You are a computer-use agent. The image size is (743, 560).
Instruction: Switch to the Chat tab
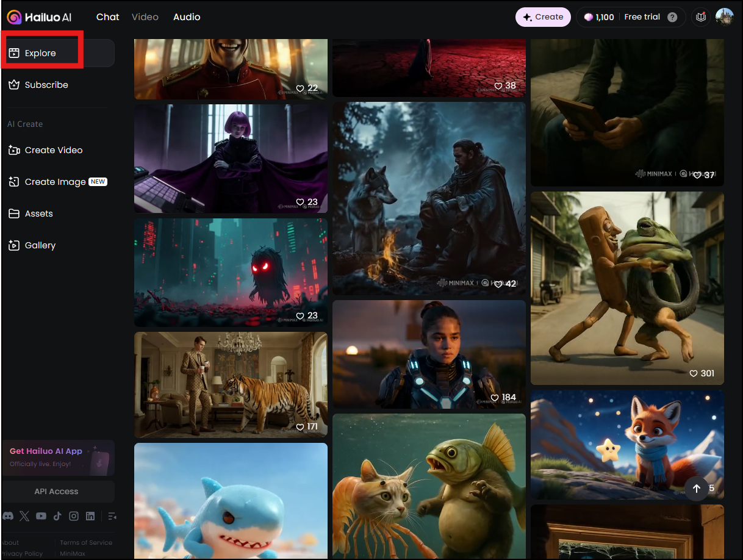(x=107, y=17)
